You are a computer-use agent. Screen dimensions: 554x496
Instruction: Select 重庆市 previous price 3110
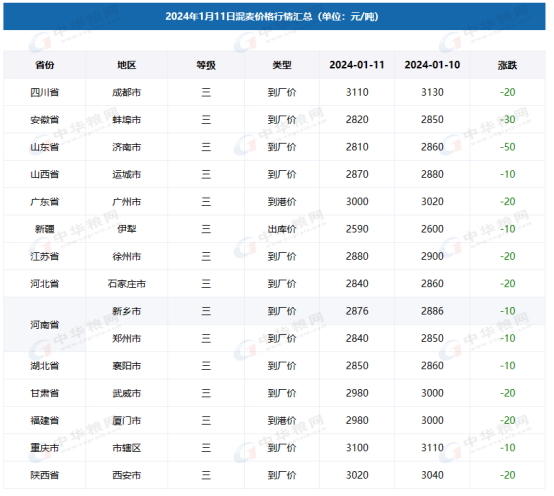[x=432, y=448]
